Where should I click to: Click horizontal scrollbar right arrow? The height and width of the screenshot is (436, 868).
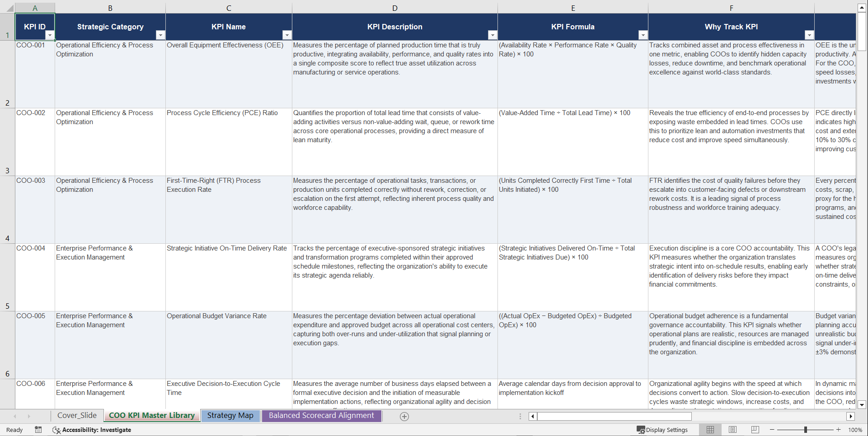point(851,417)
